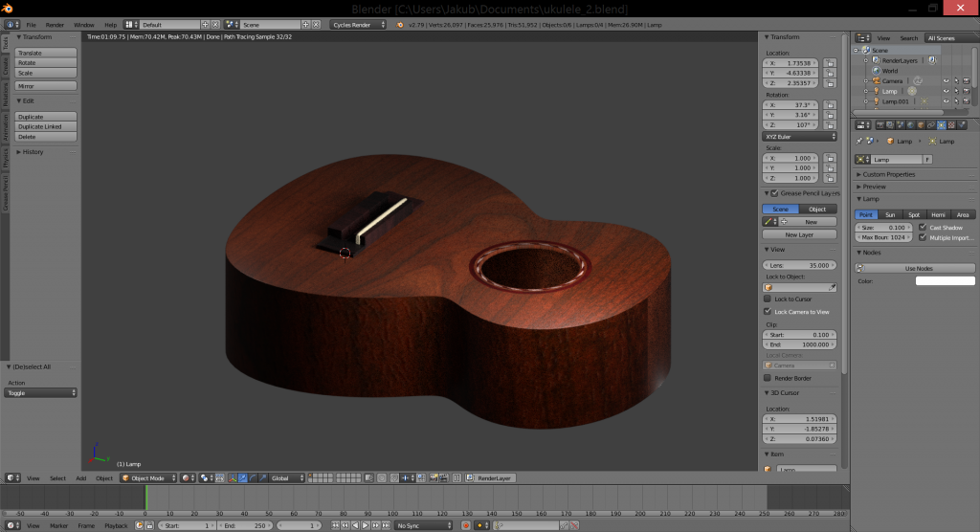
Task: Hide the Camera with its eye icon
Action: [x=946, y=80]
